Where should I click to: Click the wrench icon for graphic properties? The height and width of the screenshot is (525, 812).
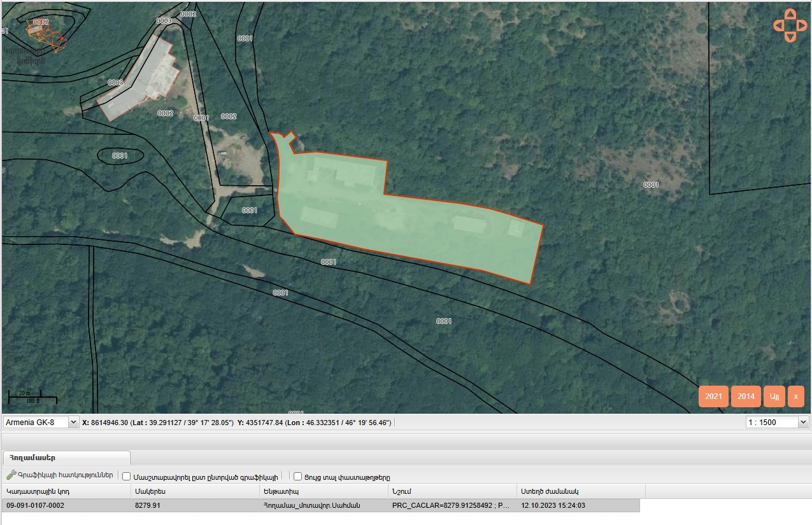[x=11, y=475]
